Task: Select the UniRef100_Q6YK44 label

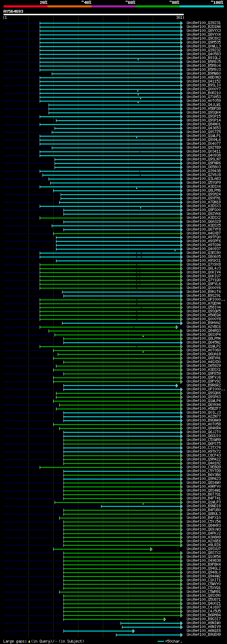Action: pyautogui.click(x=204, y=405)
